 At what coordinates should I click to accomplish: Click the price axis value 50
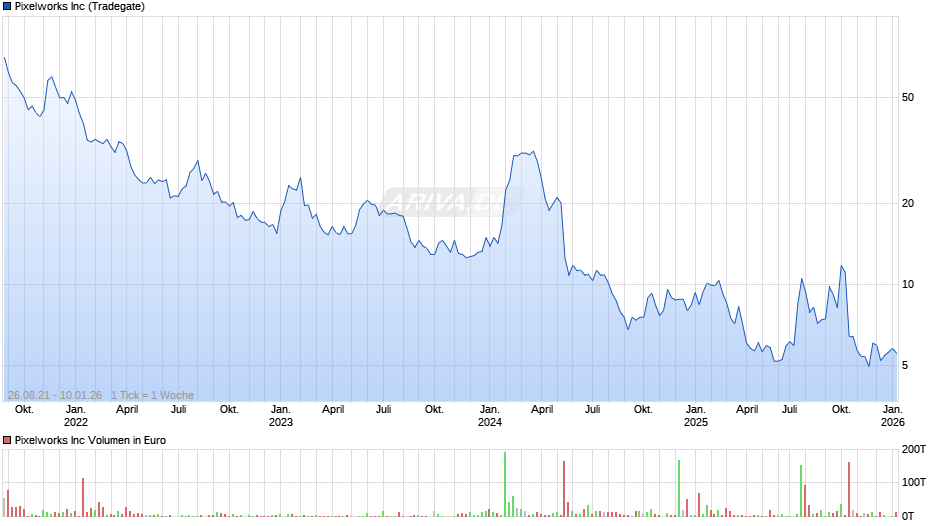(908, 97)
